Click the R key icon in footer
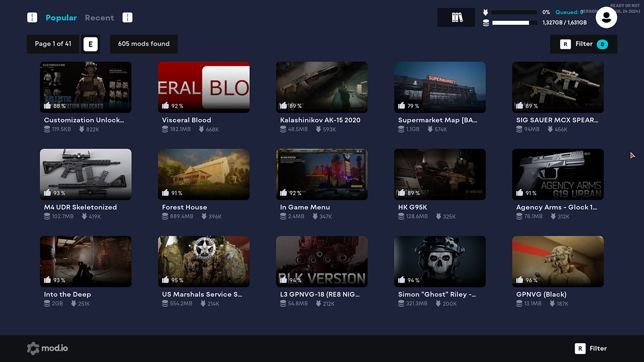This screenshot has width=644, height=362. click(580, 349)
